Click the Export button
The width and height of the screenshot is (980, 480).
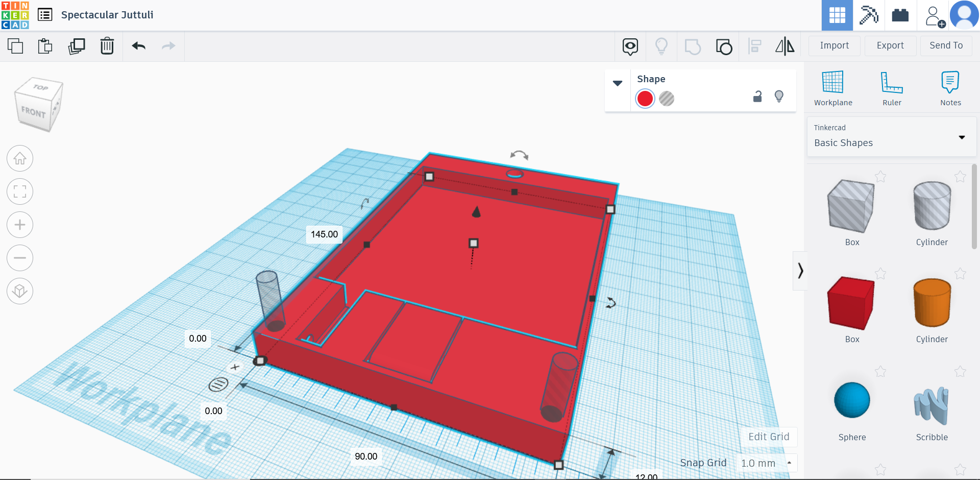[x=890, y=46]
